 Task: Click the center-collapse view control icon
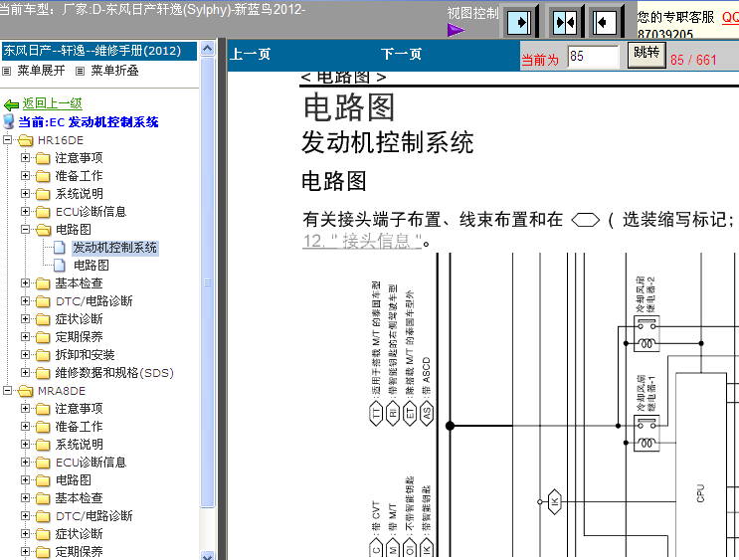tap(565, 22)
